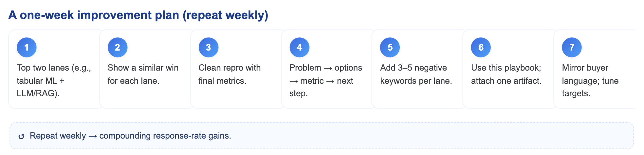Click the dashed-border repeat weekly banner
The width and height of the screenshot is (644, 155).
click(x=322, y=136)
